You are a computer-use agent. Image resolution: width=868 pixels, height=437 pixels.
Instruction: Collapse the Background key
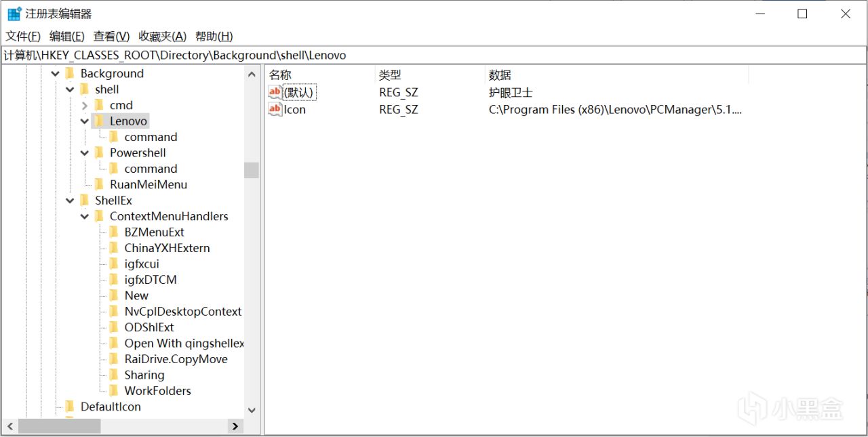pyautogui.click(x=55, y=74)
